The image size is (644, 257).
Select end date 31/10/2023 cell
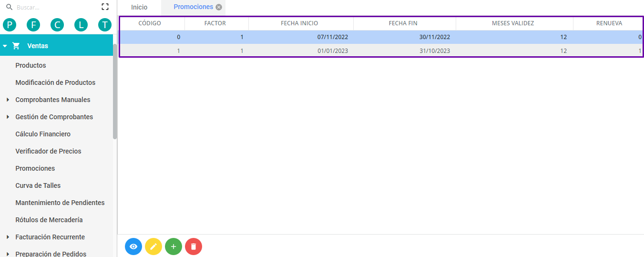tap(435, 51)
